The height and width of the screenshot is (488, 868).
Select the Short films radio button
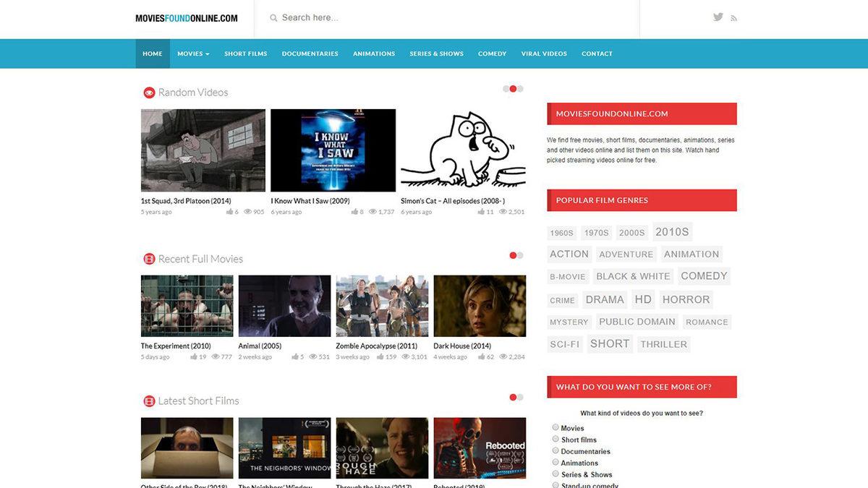556,438
